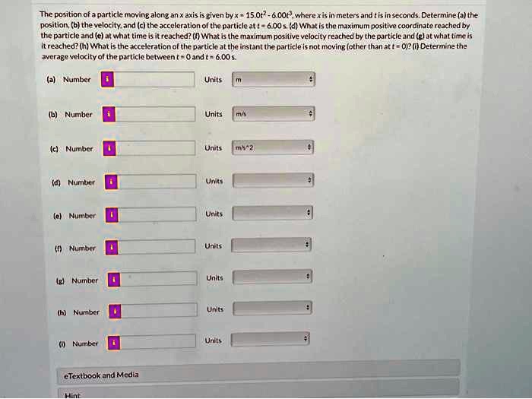This screenshot has width=532, height=399.
Task: Click the info icon for part (f)
Action: point(112,247)
